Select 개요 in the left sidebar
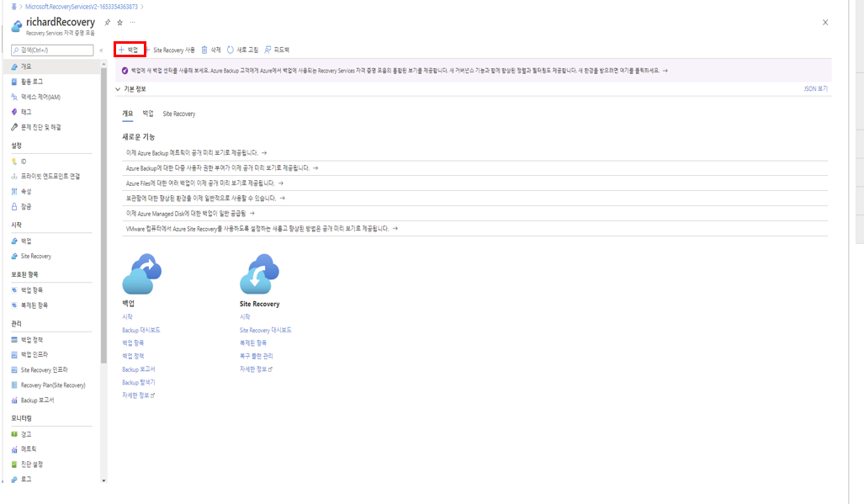Screen dimensions: 864x504 (52, 66)
